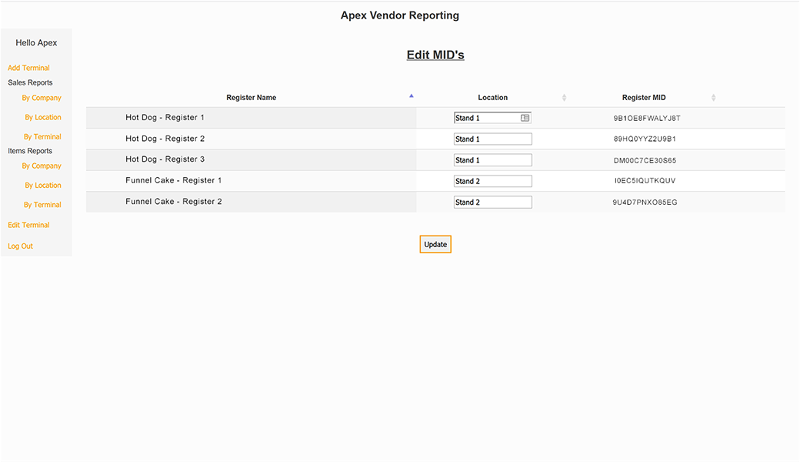Open Items Reports By Location
The image size is (800, 462).
[43, 185]
